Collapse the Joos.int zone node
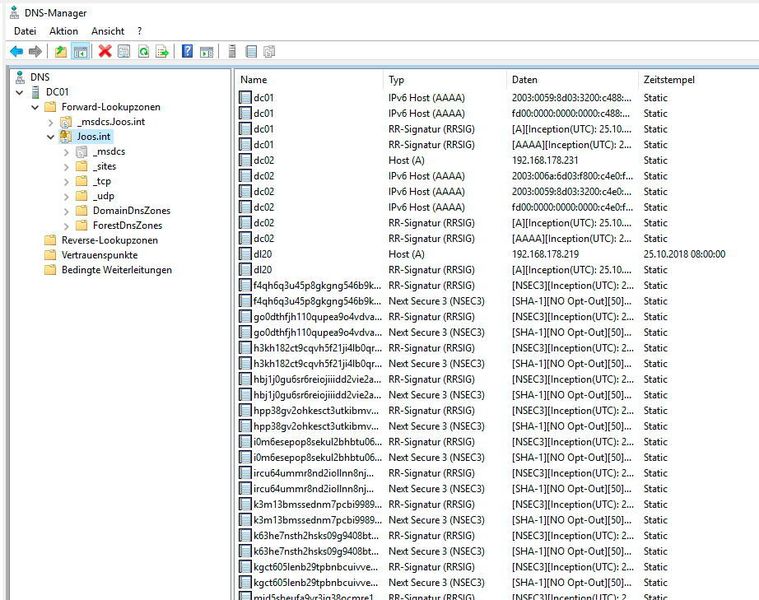Image resolution: width=759 pixels, height=600 pixels. (x=50, y=137)
